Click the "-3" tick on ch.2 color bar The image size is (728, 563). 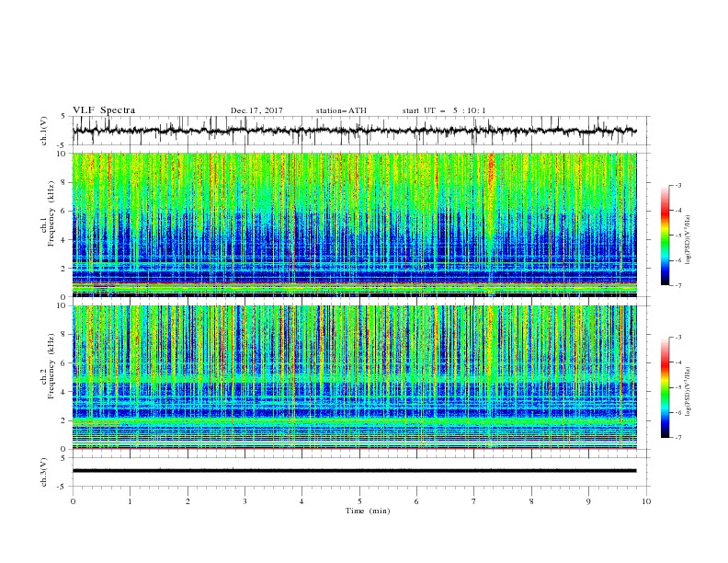pos(677,338)
